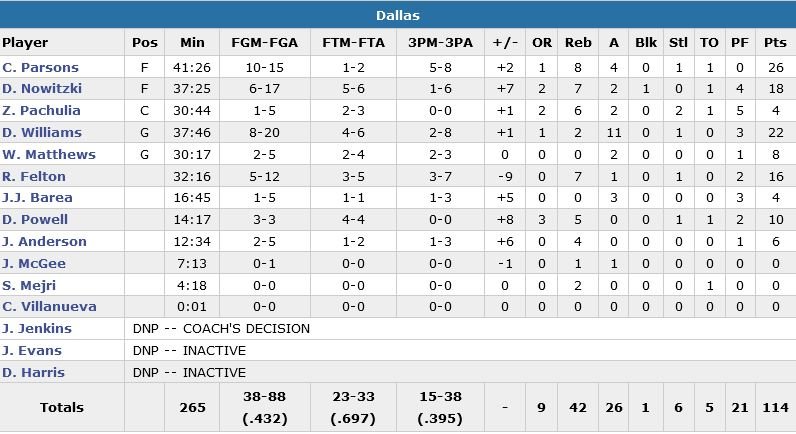796x434 pixels.
Task: Open W. Matthews player profile
Action: 48,154
